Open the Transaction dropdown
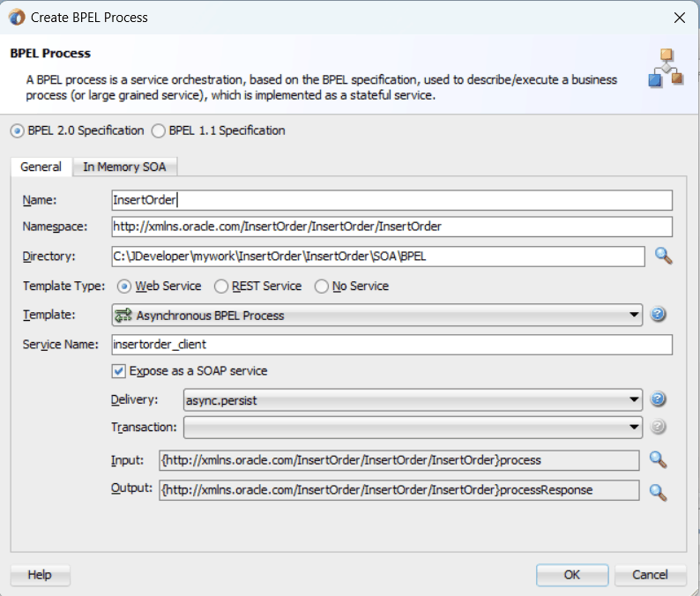 tap(634, 428)
